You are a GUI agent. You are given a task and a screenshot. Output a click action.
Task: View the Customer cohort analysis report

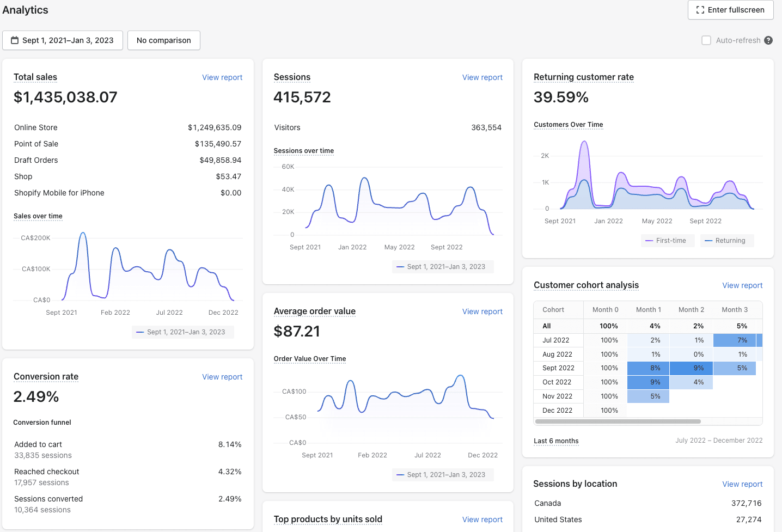742,285
